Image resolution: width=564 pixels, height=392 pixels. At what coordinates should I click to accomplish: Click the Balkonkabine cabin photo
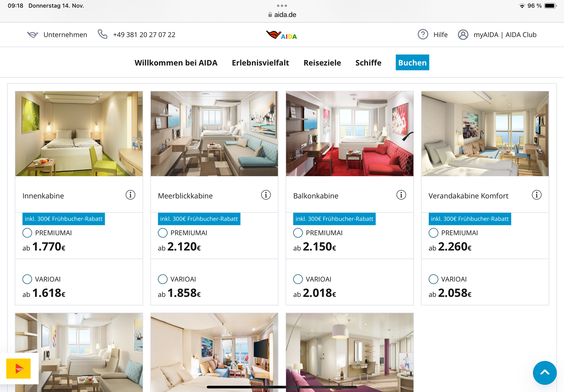(350, 134)
